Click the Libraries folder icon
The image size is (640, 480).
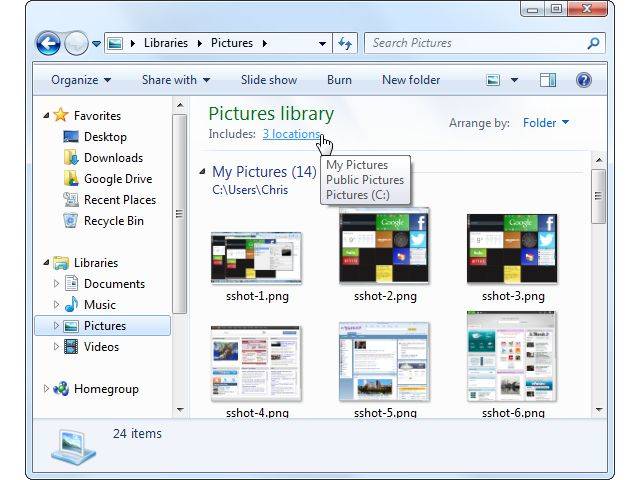coord(61,263)
